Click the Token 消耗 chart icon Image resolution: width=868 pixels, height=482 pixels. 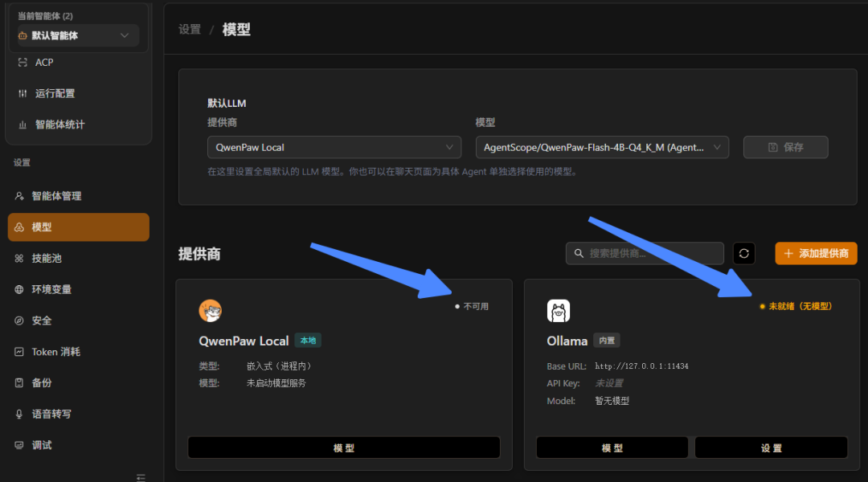click(19, 352)
